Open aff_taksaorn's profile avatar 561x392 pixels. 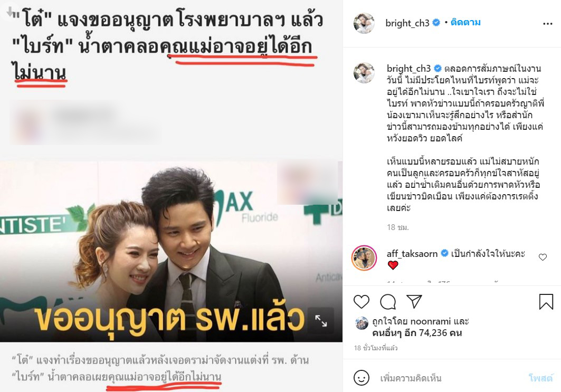point(364,258)
